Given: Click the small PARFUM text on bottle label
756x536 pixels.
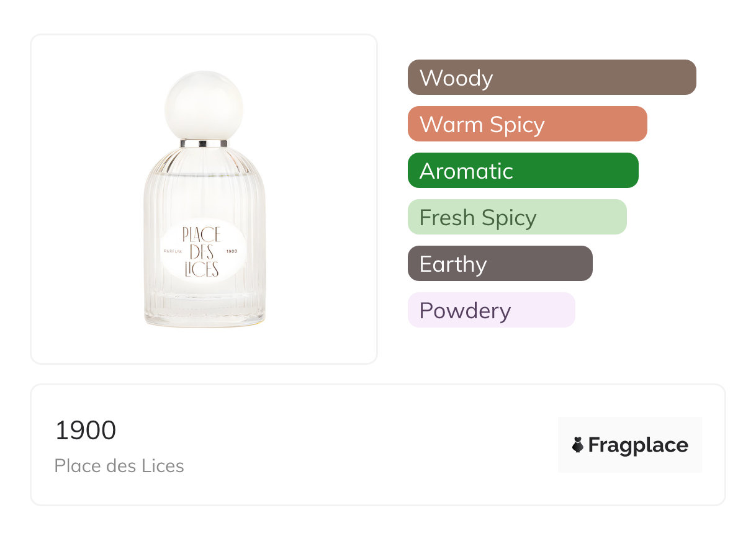Looking at the screenshot, I should point(172,251).
